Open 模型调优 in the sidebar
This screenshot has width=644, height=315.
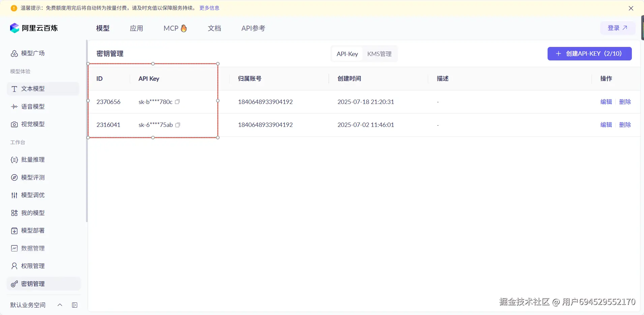click(33, 195)
